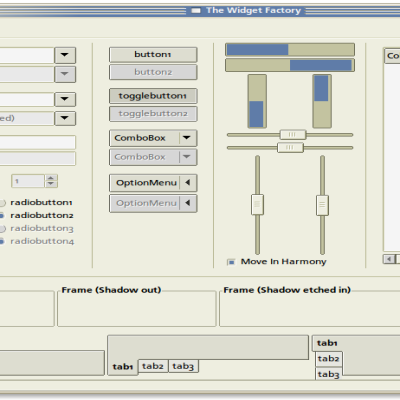Click the spin button field showing 1
This screenshot has width=400, height=400.
point(28,181)
